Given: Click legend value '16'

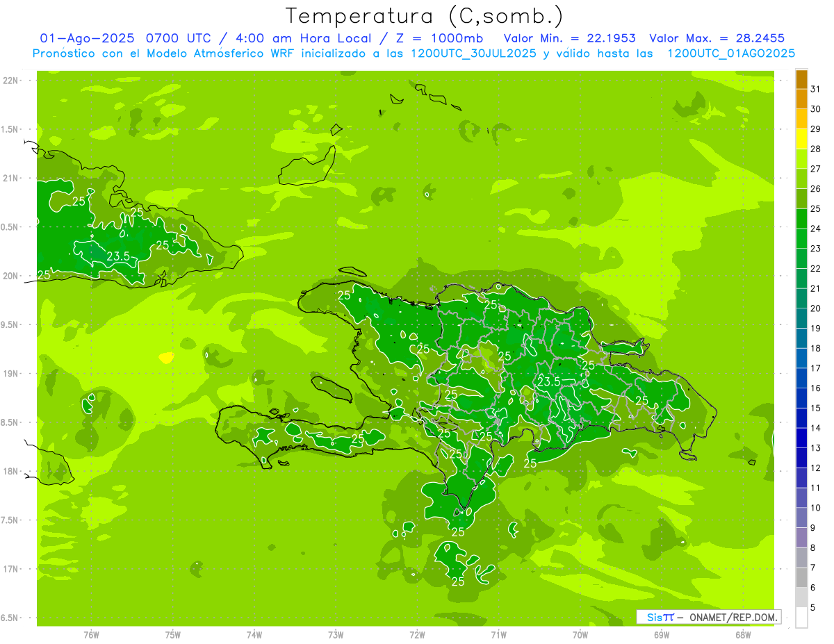Looking at the screenshot, I should click(815, 388).
